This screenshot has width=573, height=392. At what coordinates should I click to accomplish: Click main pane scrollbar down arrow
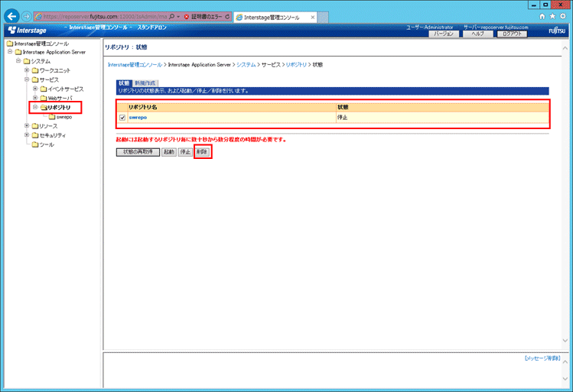point(565,341)
